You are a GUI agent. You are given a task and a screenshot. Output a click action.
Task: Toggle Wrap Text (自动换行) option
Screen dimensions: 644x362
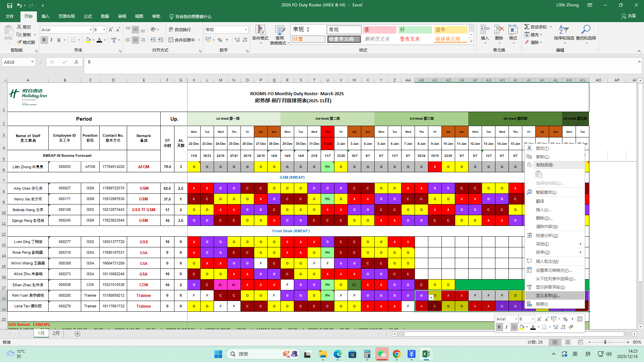tap(180, 29)
